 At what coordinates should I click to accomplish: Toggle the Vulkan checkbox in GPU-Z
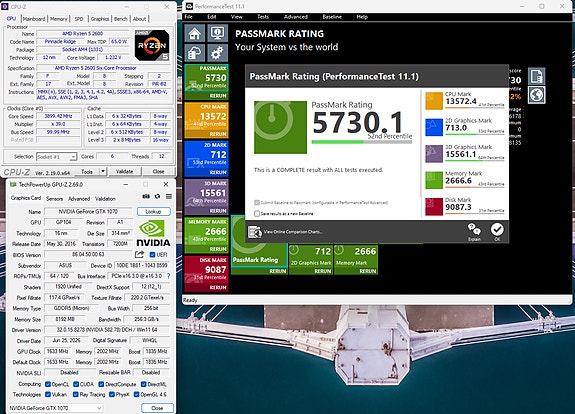[48, 394]
